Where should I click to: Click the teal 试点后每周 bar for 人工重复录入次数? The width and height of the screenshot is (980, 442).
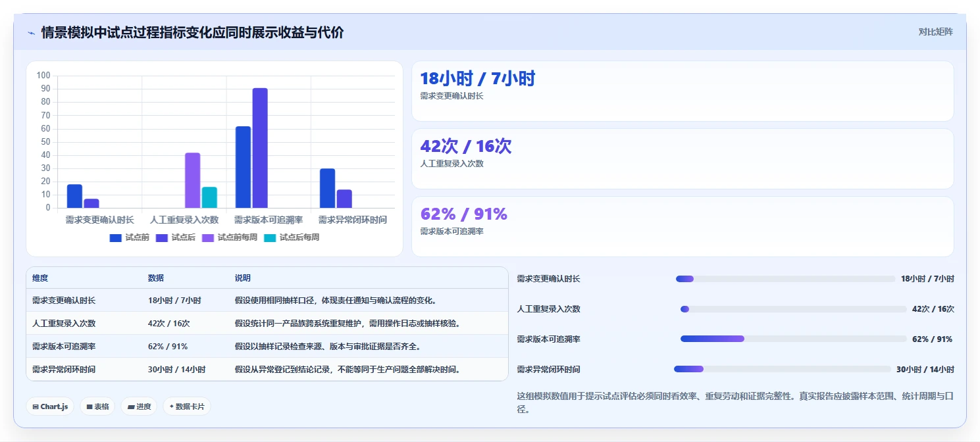209,197
